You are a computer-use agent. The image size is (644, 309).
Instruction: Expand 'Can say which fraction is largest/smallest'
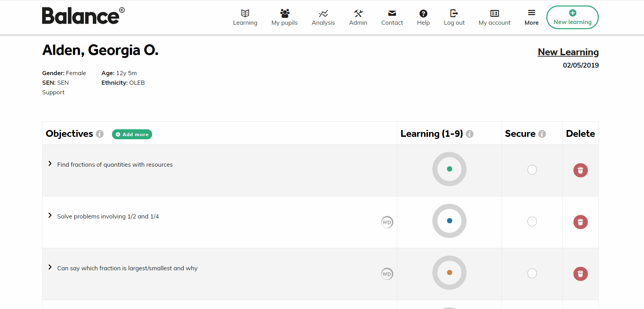(x=50, y=267)
